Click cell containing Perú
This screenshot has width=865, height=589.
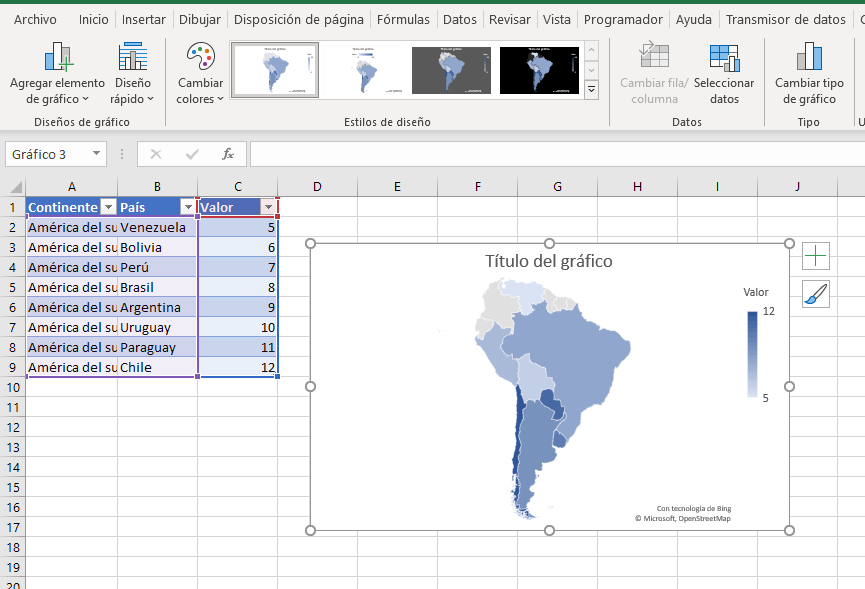tap(157, 267)
